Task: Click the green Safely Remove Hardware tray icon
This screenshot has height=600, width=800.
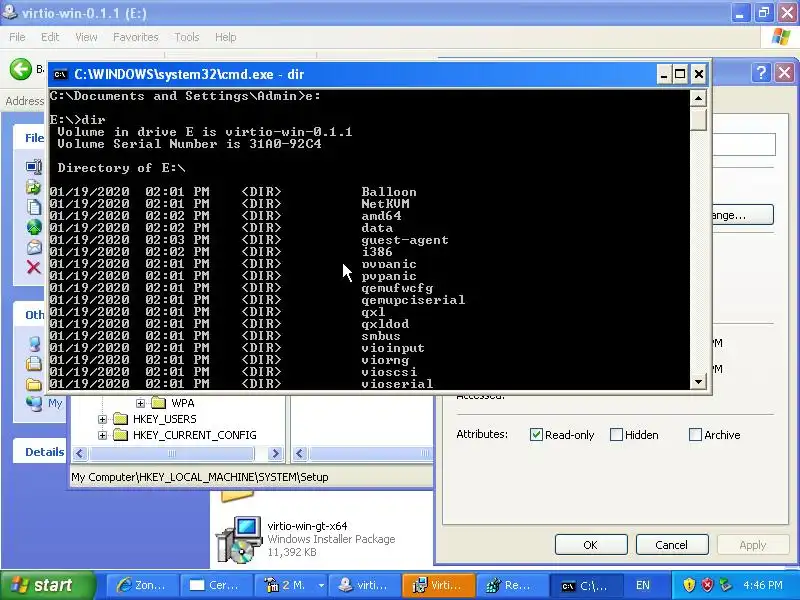Action: 725,585
